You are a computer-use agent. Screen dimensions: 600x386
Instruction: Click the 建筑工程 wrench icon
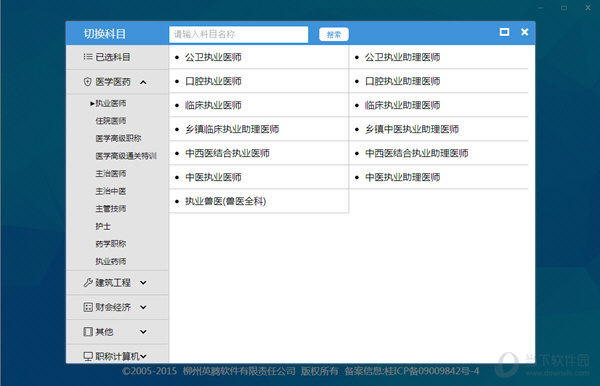click(88, 283)
